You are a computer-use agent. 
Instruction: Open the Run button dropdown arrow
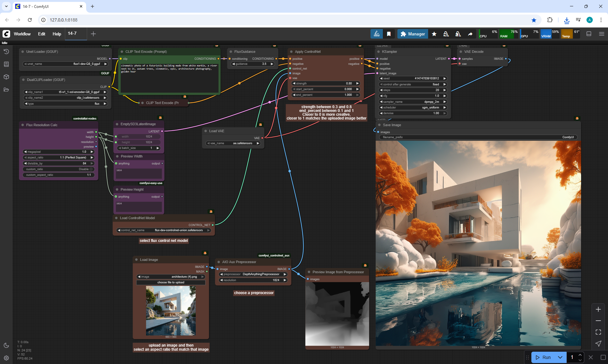pyautogui.click(x=560, y=357)
